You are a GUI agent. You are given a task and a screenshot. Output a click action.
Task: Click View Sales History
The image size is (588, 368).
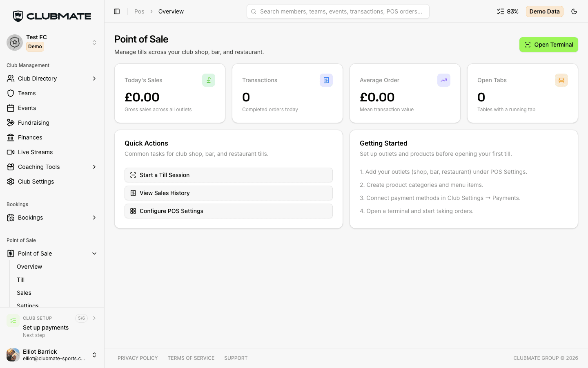pos(229,193)
